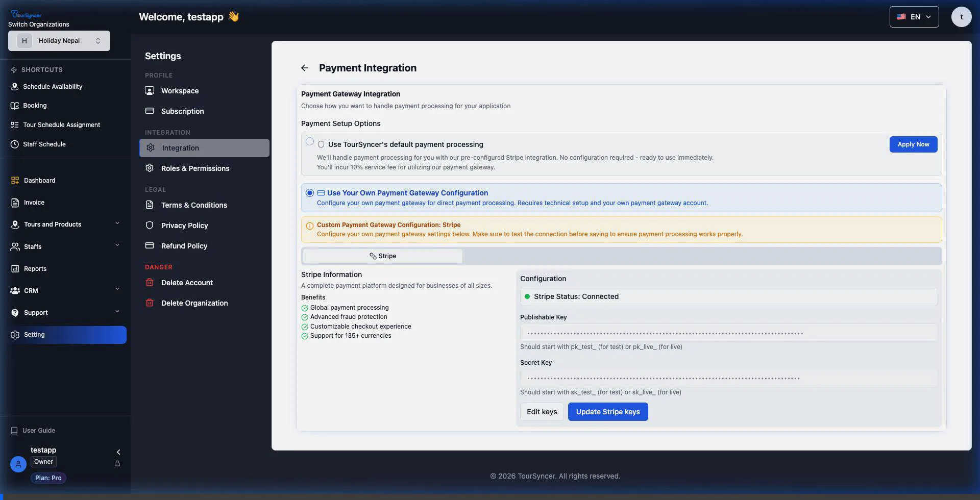Switch to the Stripe tab

[382, 256]
